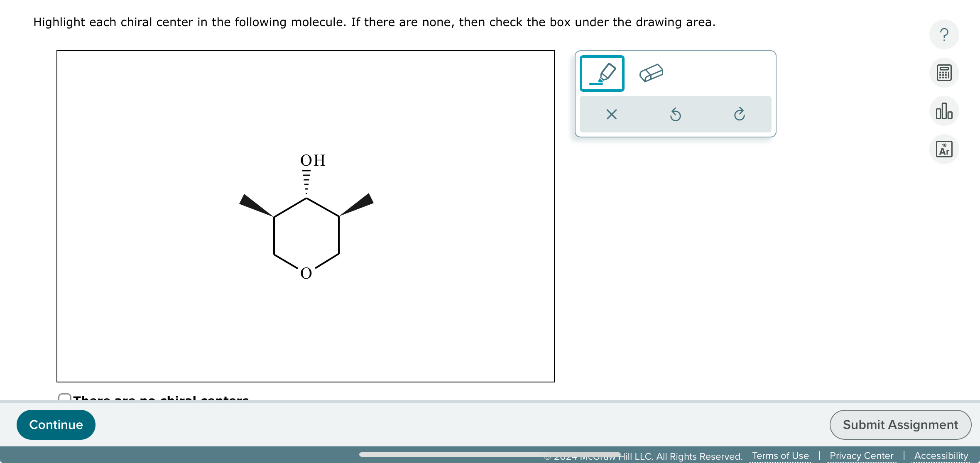
Task: Highlight the left wedge-bonded methyl carbon
Action: coord(274,217)
